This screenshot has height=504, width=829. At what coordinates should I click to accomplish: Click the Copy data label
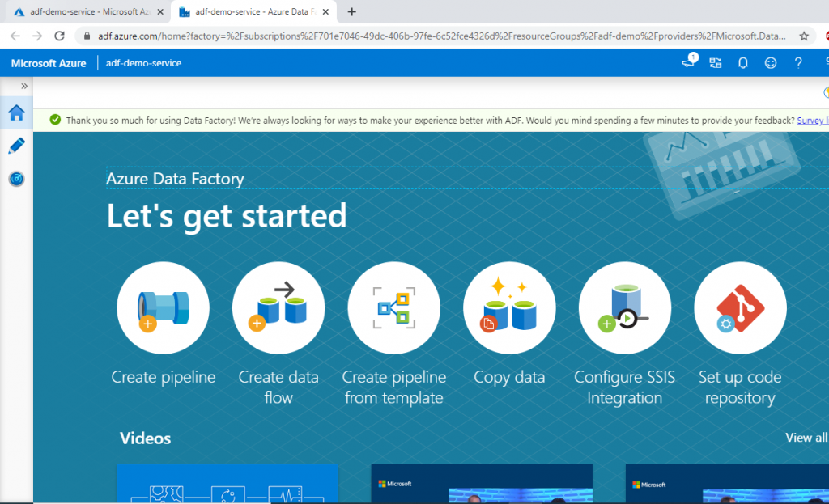click(x=509, y=377)
